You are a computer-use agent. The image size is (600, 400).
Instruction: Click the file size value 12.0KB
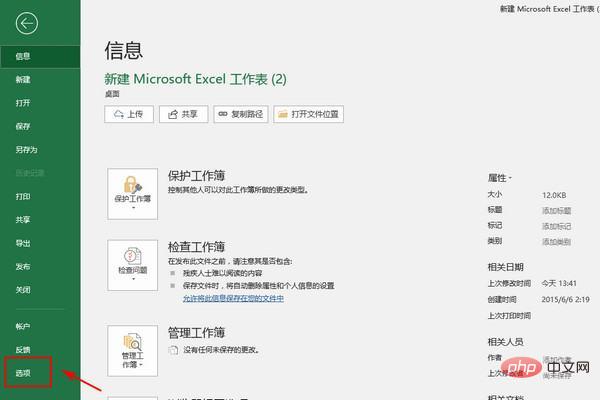(554, 195)
